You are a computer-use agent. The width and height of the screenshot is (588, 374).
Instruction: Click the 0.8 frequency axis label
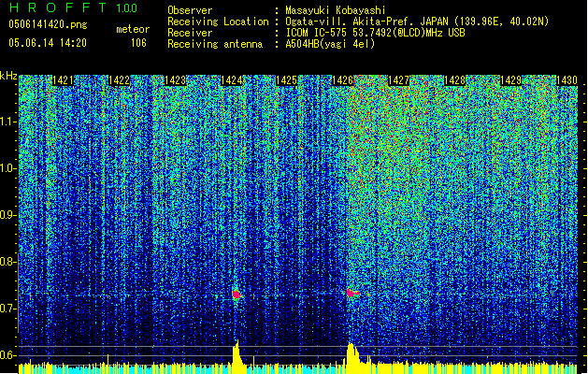tap(8, 262)
